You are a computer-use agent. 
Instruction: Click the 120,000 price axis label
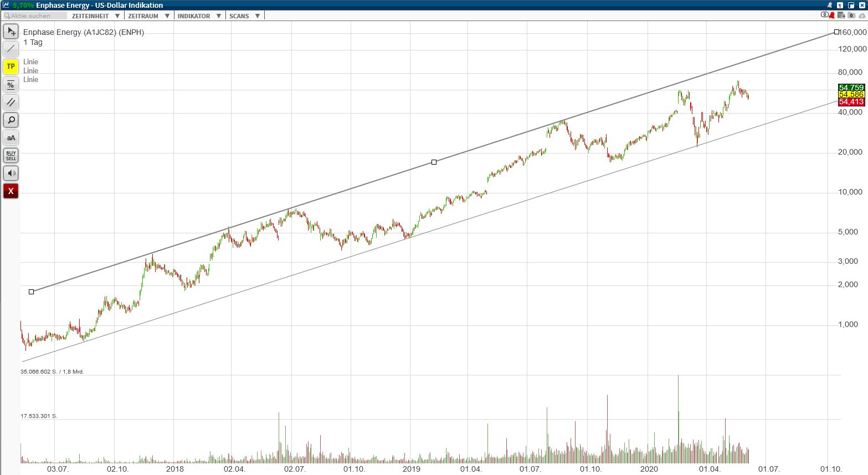[x=852, y=49]
